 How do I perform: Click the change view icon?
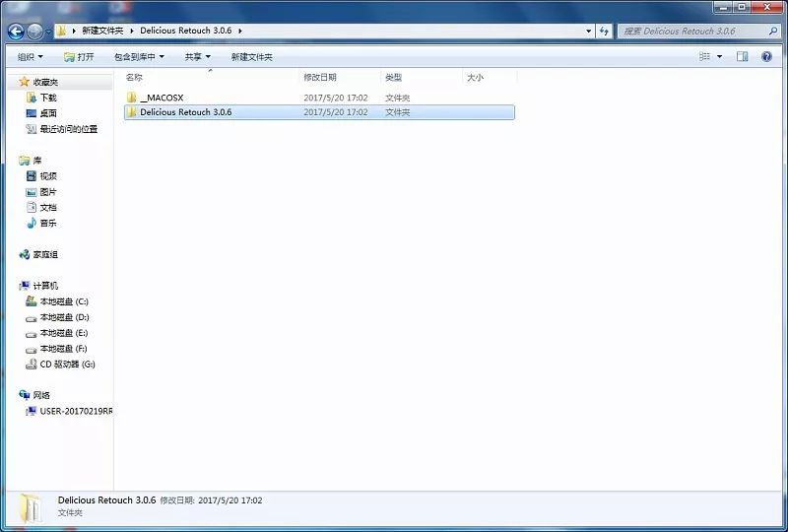(705, 57)
